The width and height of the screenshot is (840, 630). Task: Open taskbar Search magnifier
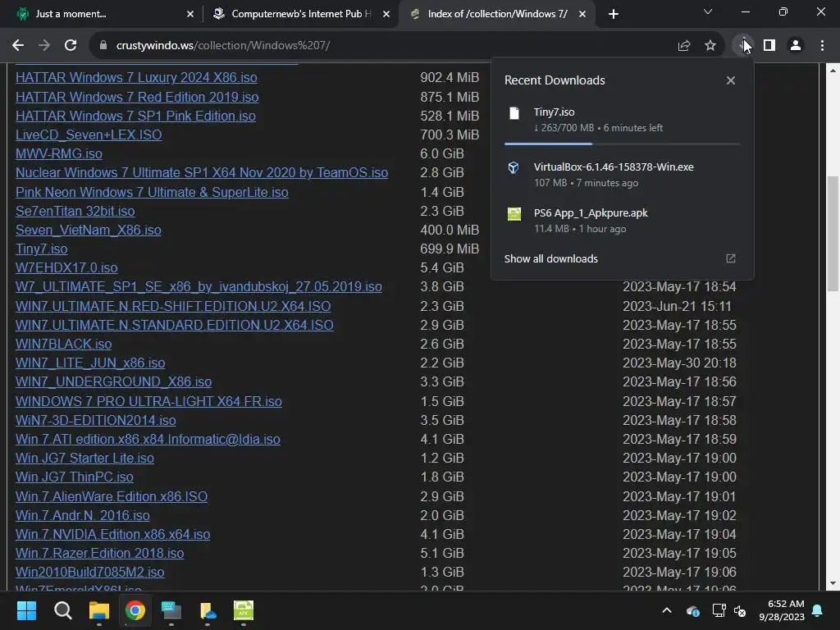click(62, 610)
